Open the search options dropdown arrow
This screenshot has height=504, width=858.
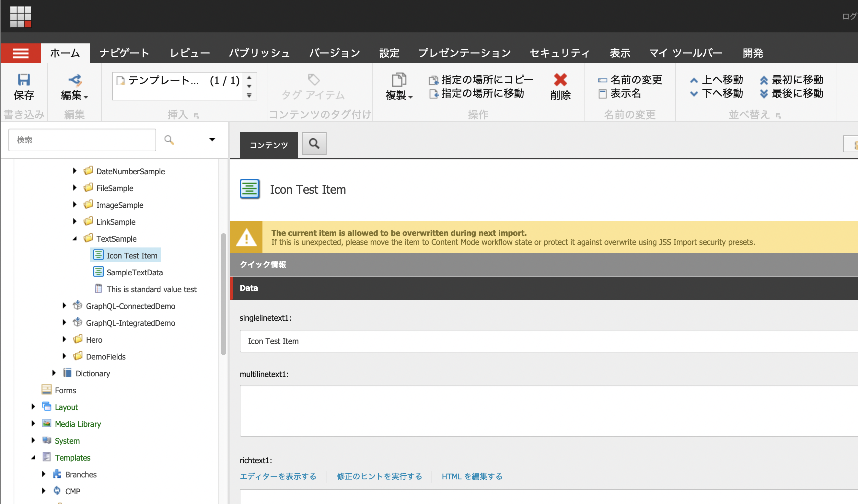point(212,140)
